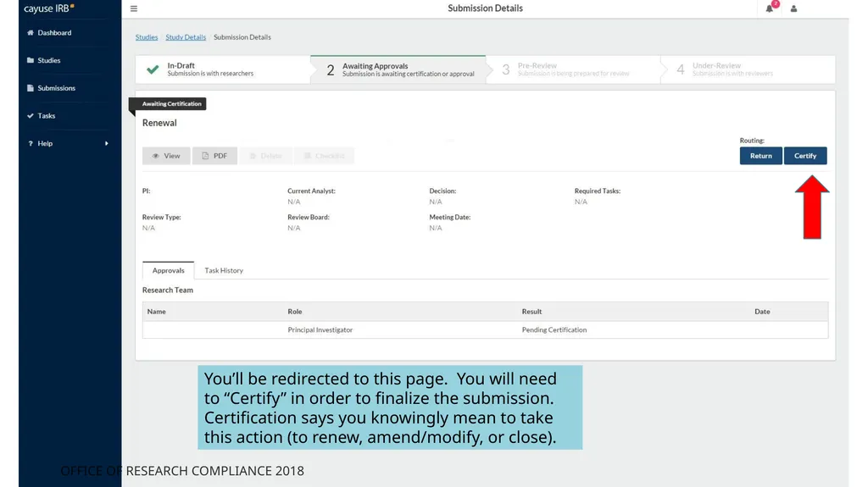Viewport: 868px width, 487px height.
Task: Click the Pending Certification cell
Action: 554,329
